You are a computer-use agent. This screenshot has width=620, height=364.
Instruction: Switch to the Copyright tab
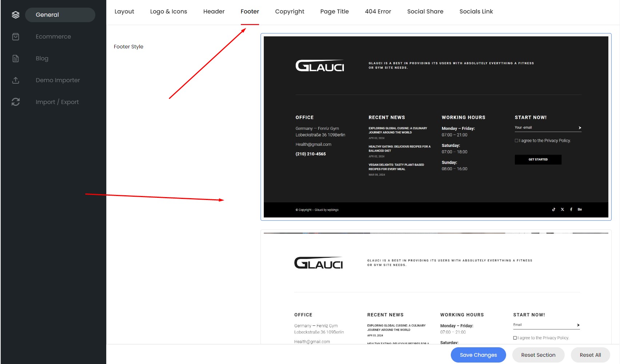coord(289,12)
